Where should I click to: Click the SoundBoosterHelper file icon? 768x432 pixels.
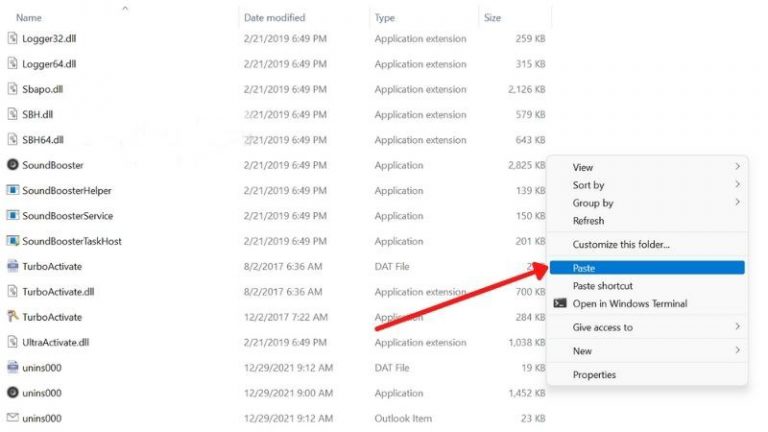(x=13, y=190)
